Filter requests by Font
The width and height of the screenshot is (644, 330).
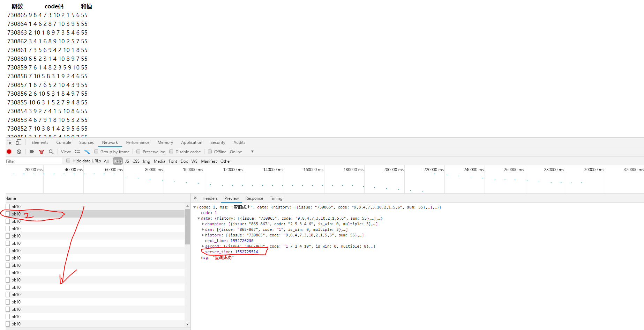(173, 161)
